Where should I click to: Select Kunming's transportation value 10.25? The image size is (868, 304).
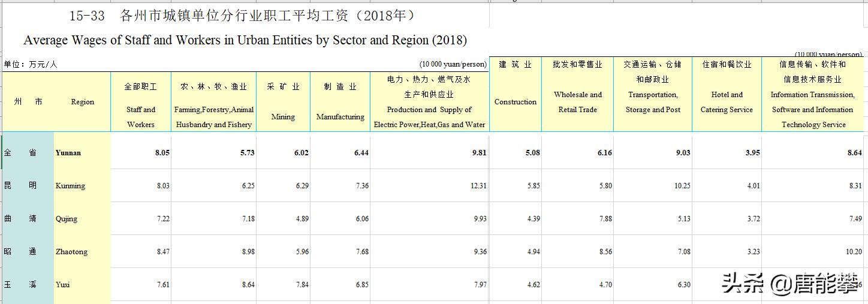coord(682,186)
